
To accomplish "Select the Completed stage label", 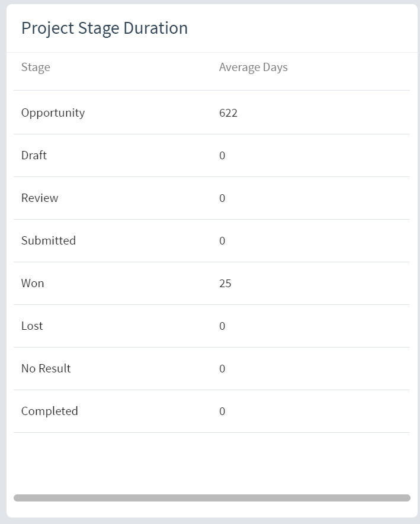I will [50, 411].
